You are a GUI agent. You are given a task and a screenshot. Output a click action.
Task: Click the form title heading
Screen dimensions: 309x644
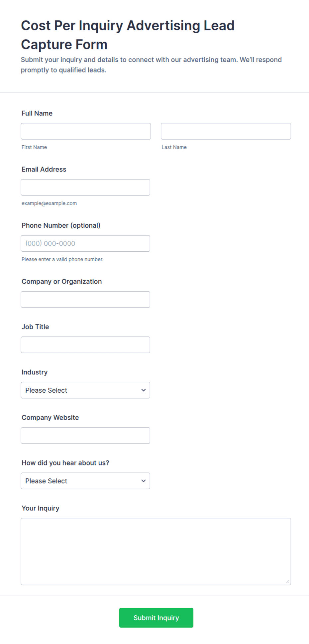(128, 35)
